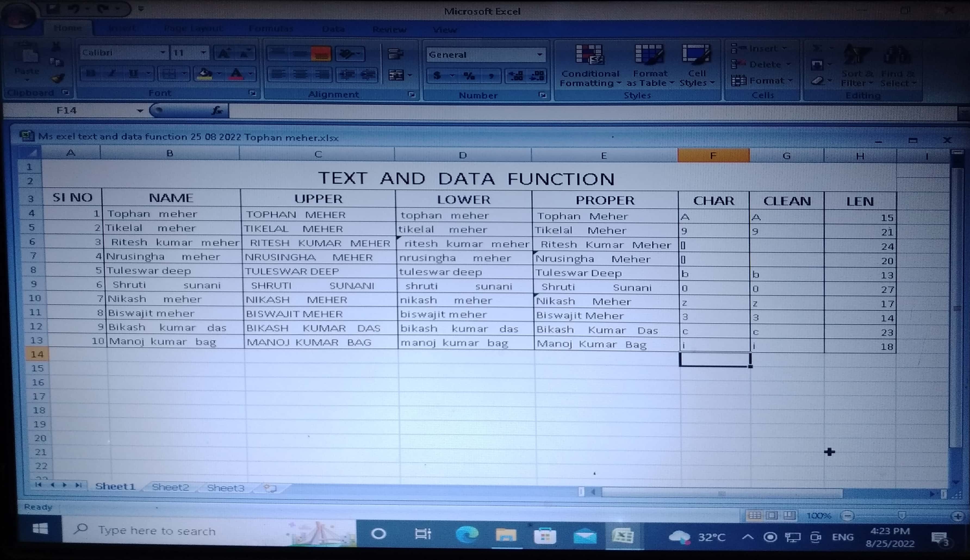Open Conditional Formatting menu
Image resolution: width=970 pixels, height=560 pixels.
click(589, 66)
